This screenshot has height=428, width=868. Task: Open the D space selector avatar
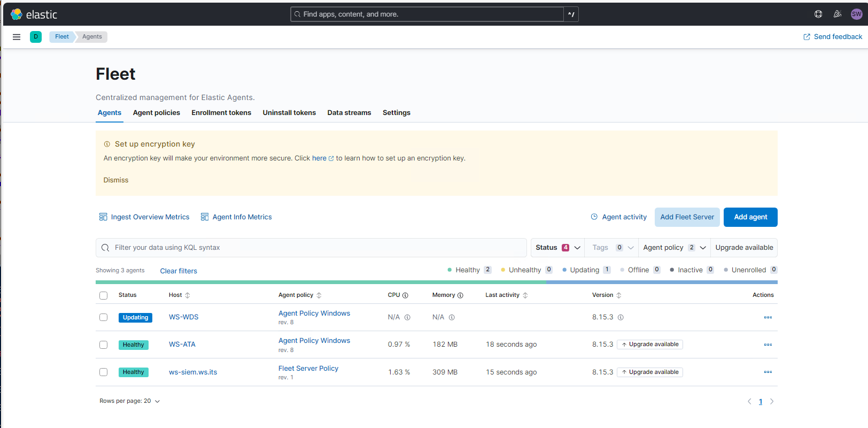point(36,37)
